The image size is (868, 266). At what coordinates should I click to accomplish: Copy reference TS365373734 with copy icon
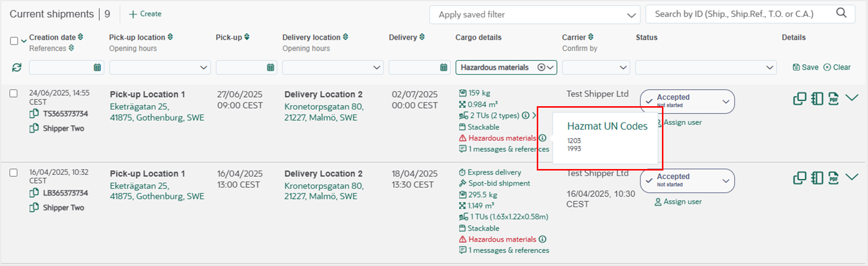click(x=34, y=114)
